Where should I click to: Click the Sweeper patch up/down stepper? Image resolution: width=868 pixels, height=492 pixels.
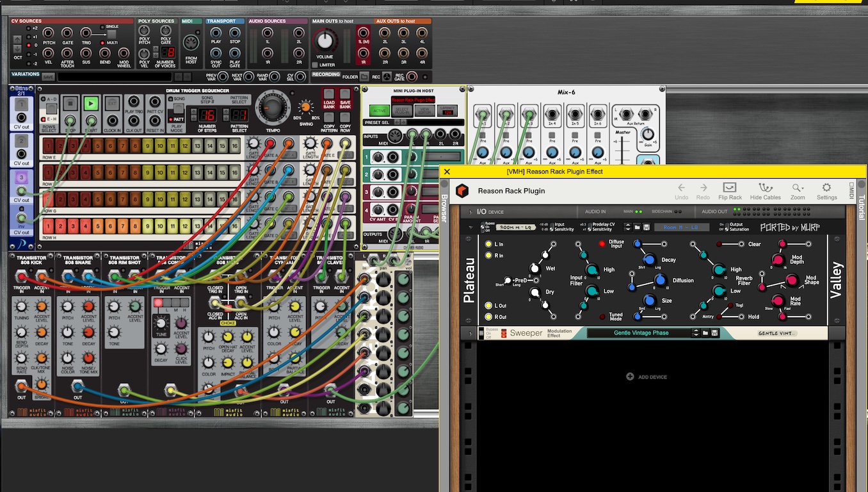tap(696, 333)
